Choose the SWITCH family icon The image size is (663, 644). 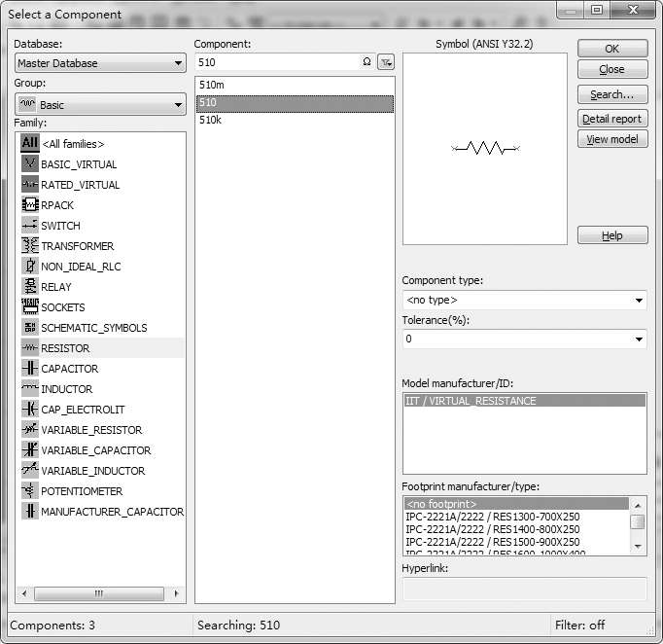[x=30, y=226]
